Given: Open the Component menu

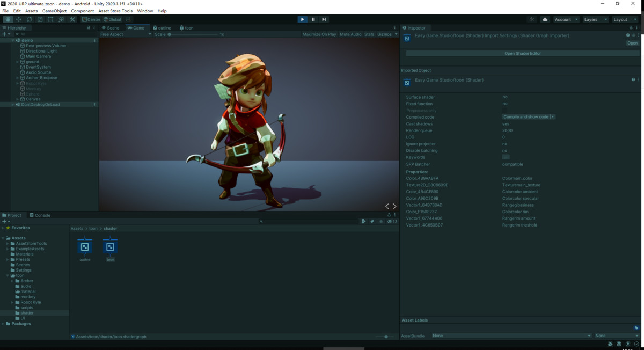Looking at the screenshot, I should click(x=82, y=11).
